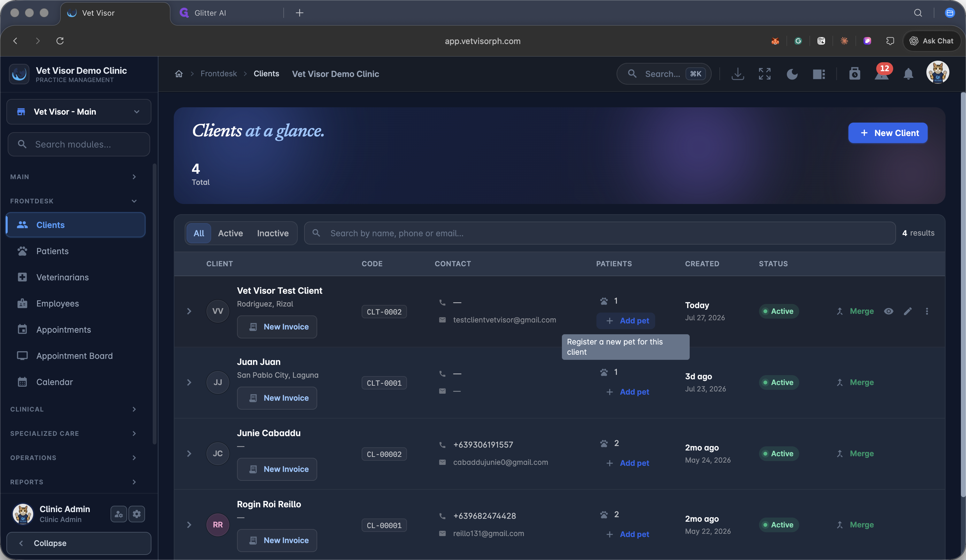Merge the Vet Visor Test Client record
This screenshot has height=560, width=966.
point(855,311)
